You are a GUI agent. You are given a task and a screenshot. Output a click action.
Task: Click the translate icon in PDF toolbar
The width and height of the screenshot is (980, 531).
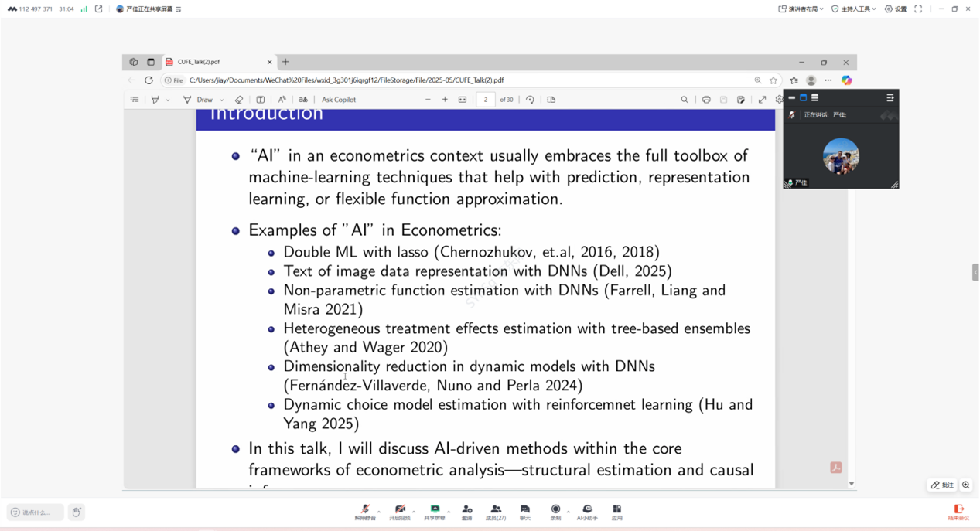point(303,100)
